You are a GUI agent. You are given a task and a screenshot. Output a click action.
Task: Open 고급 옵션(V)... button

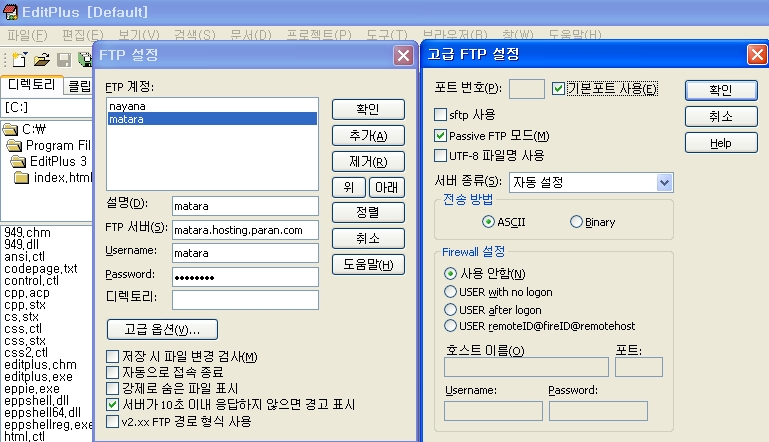click(x=162, y=329)
